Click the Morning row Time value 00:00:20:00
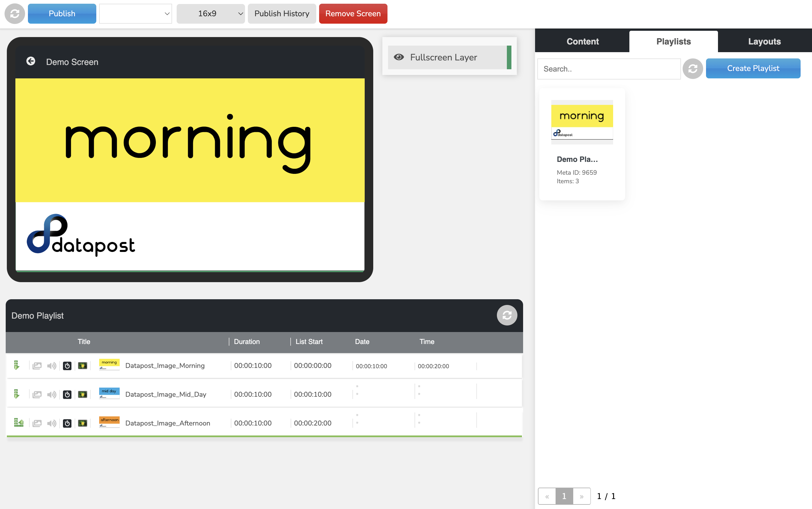 (433, 366)
